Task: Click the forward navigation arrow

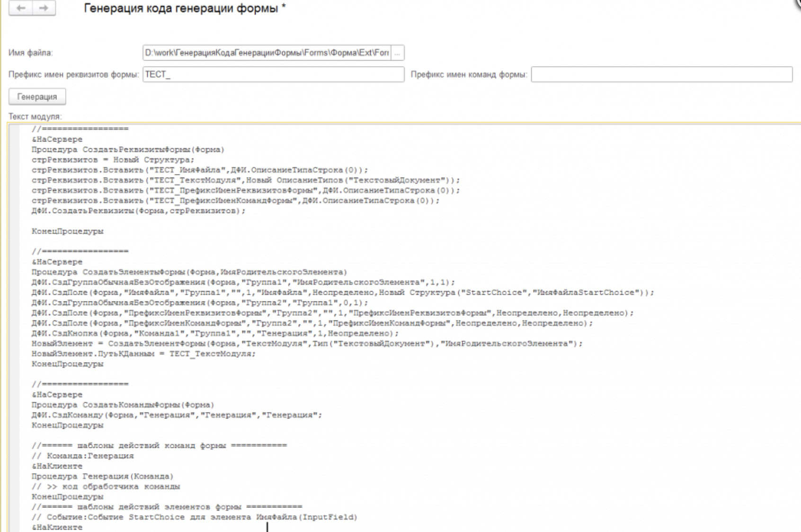Action: tap(44, 8)
